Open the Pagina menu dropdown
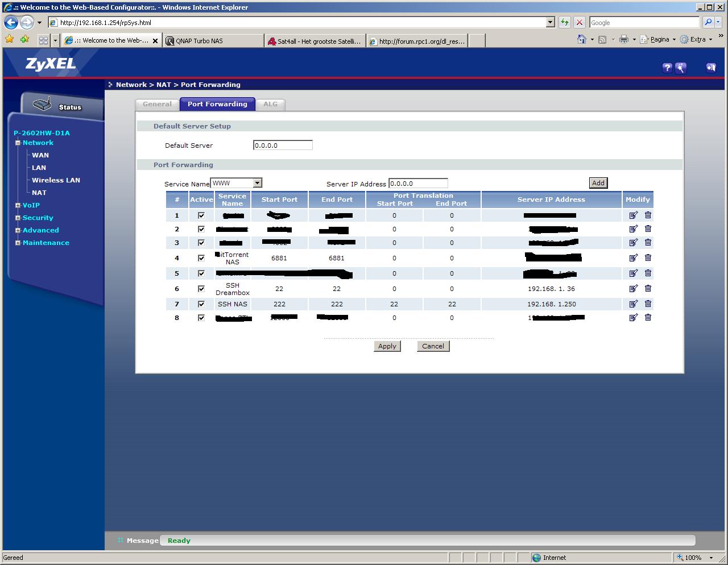Image resolution: width=728 pixels, height=565 pixels. [x=674, y=39]
